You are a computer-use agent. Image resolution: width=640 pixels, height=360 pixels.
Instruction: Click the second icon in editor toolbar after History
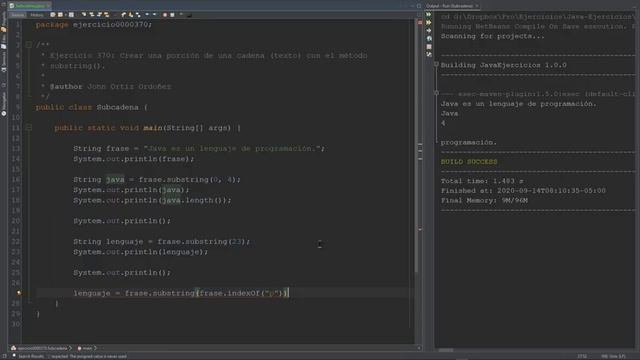pyautogui.click(x=60, y=15)
